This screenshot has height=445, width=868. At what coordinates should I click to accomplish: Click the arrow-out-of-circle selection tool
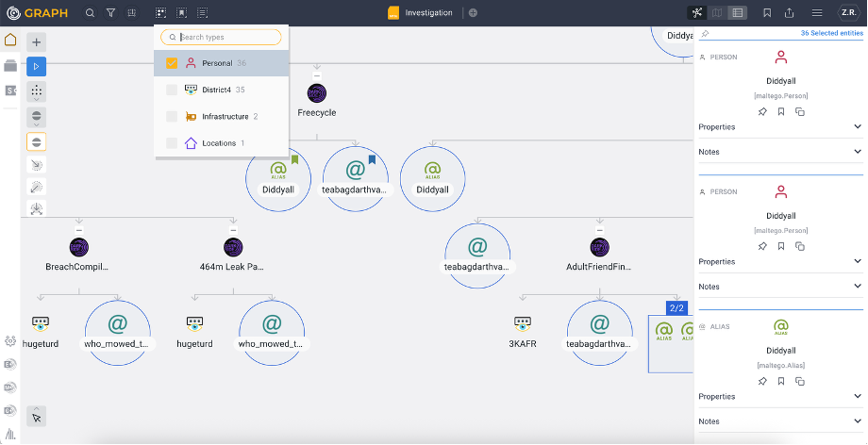pyautogui.click(x=37, y=188)
